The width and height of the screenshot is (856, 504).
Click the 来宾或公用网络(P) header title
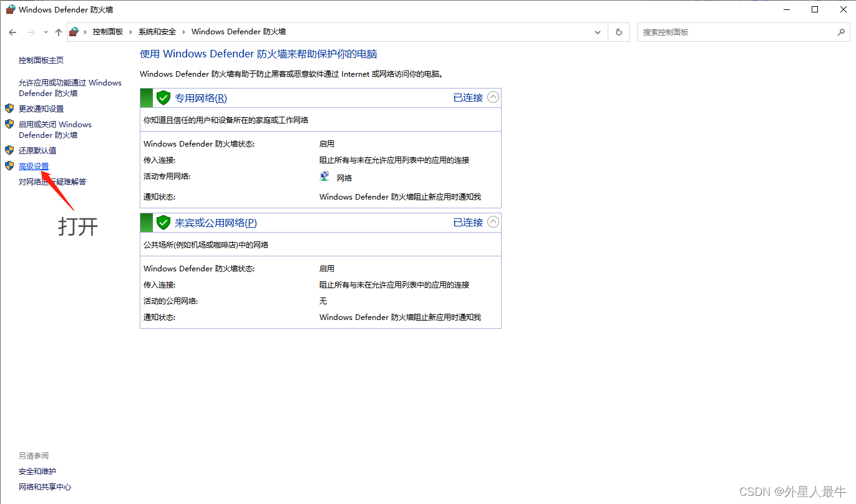coord(216,223)
